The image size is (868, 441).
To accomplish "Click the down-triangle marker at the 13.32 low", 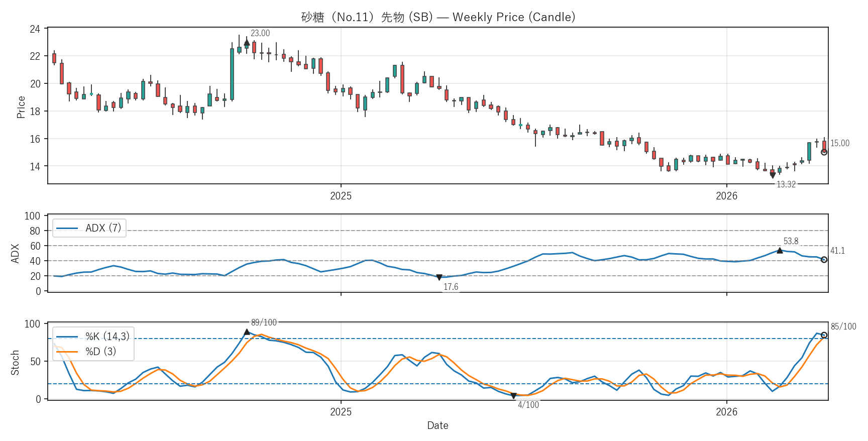I will pyautogui.click(x=773, y=175).
